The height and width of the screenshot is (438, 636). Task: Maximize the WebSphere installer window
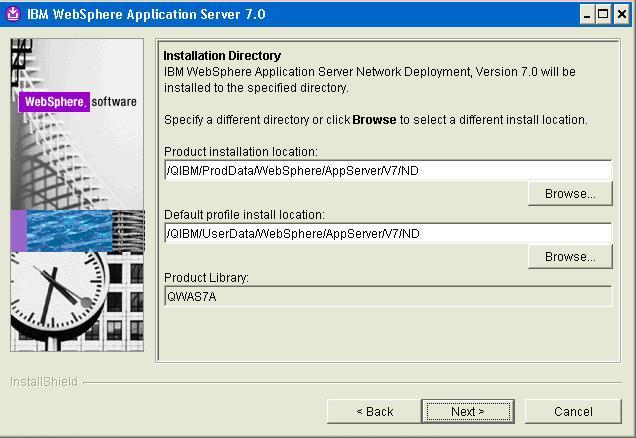pyautogui.click(x=603, y=15)
